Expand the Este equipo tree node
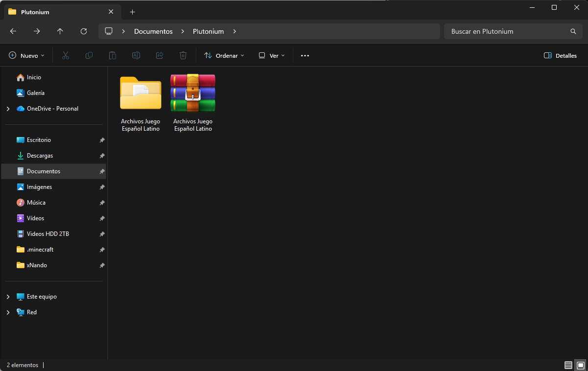The image size is (588, 371). 8,297
